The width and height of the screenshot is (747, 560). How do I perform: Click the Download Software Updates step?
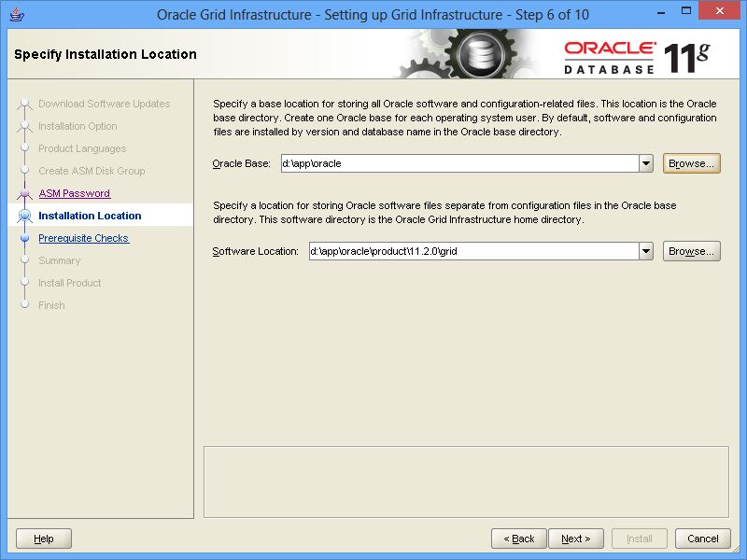[x=104, y=104]
